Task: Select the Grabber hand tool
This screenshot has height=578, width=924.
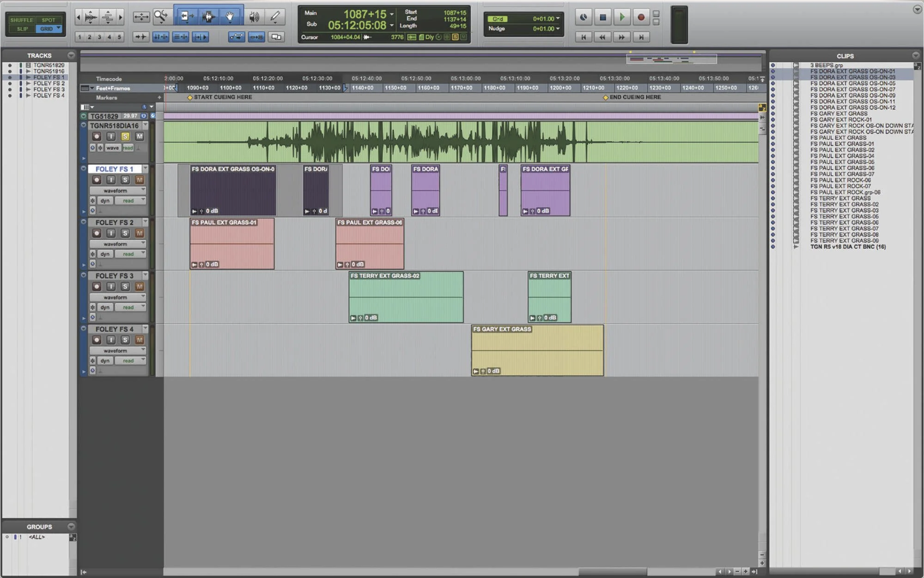Action: pyautogui.click(x=230, y=17)
